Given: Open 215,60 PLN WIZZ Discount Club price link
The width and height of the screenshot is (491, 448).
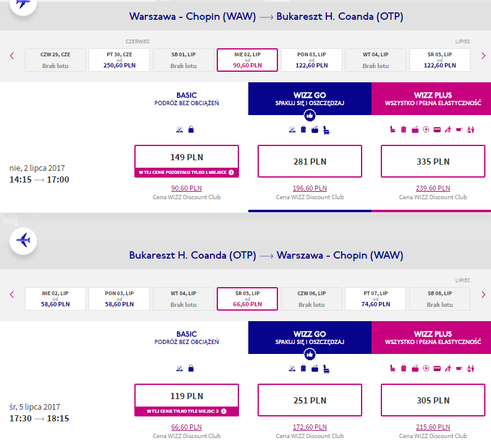Looking at the screenshot, I should coord(433,427).
